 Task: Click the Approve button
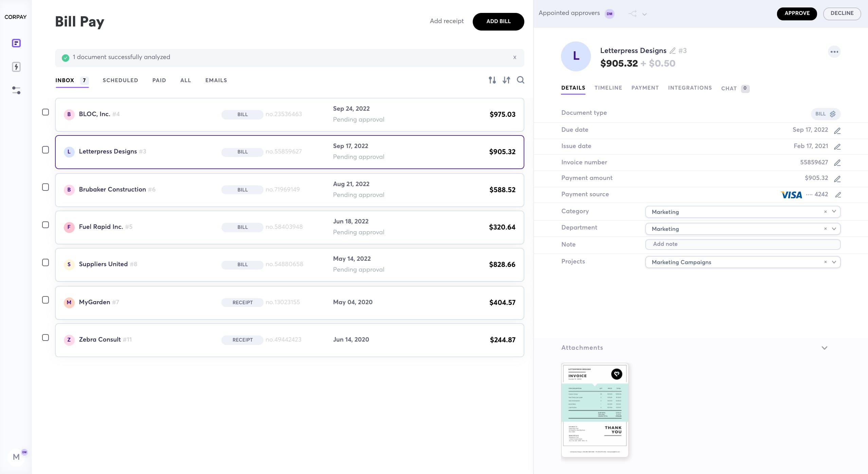click(797, 14)
